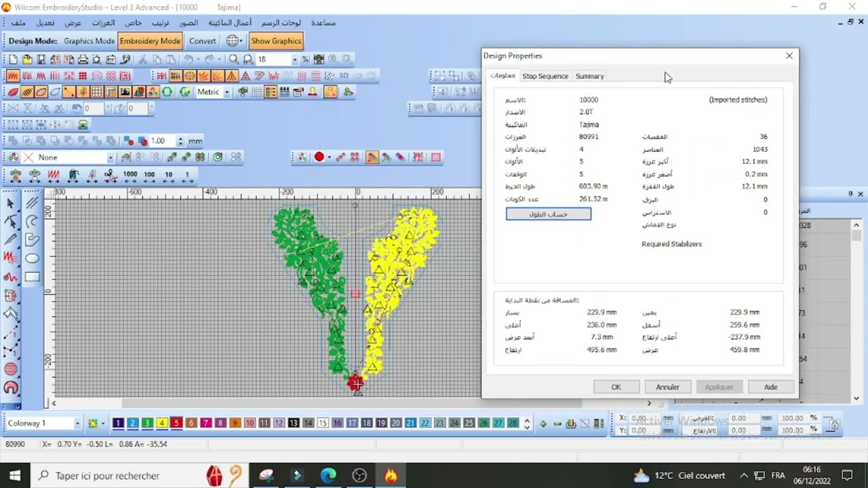Click the Convert button
The height and width of the screenshot is (488, 868).
pyautogui.click(x=202, y=41)
